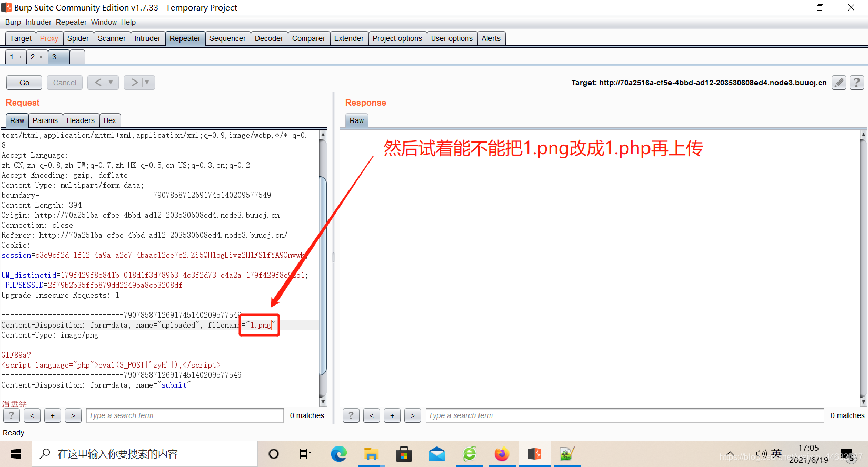Open the Mail app from taskbar
Image resolution: width=868 pixels, height=467 pixels.
436,454
